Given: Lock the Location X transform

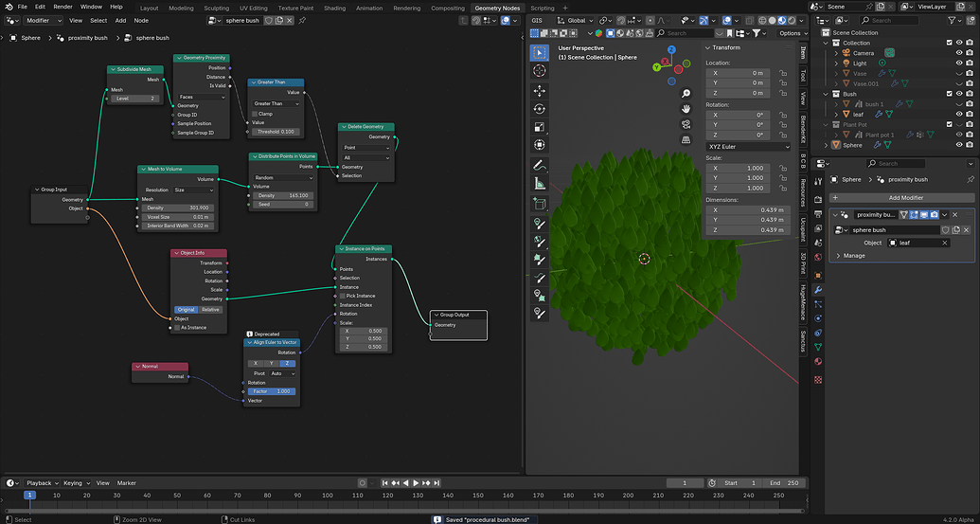Looking at the screenshot, I should click(782, 73).
